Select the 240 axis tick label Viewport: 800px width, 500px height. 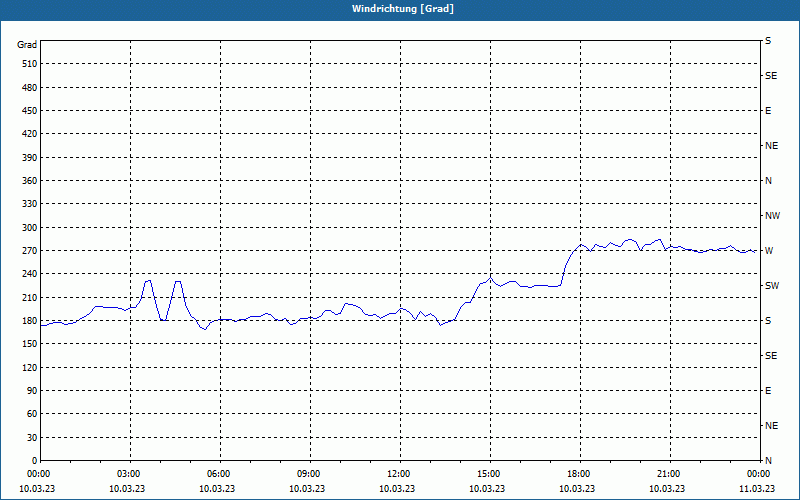click(30, 273)
